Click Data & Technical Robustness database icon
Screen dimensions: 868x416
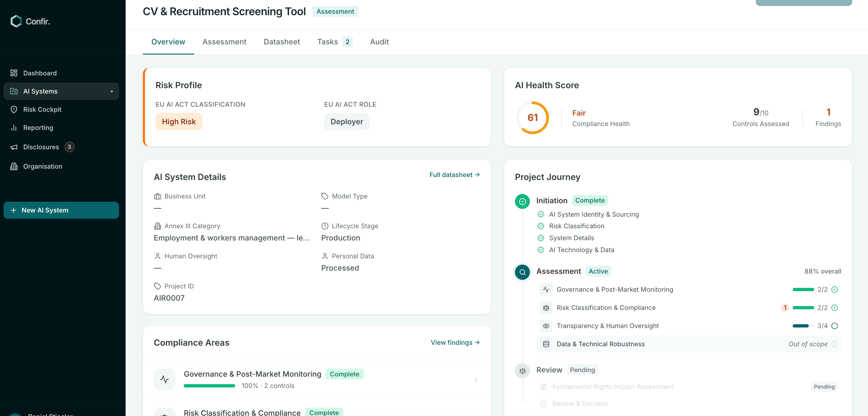click(546, 344)
